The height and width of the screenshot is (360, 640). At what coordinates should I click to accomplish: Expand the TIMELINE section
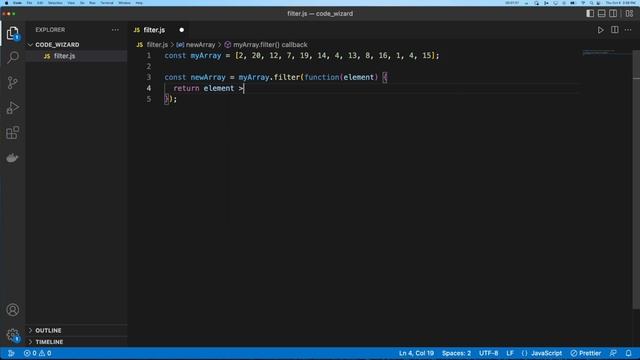pyautogui.click(x=49, y=342)
